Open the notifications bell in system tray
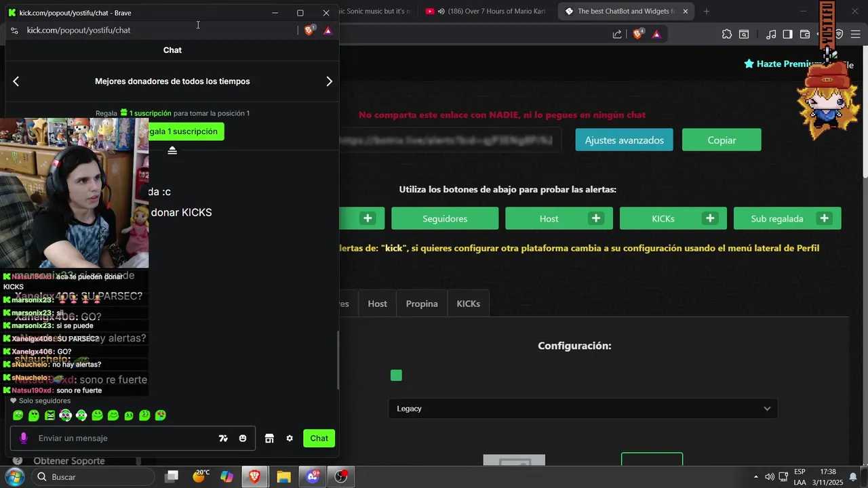868x488 pixels. 853,476
